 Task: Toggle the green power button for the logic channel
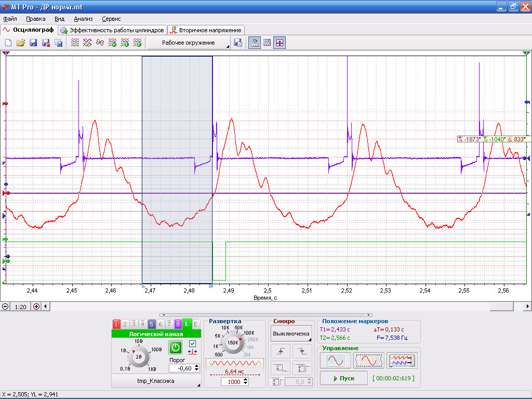[176, 348]
